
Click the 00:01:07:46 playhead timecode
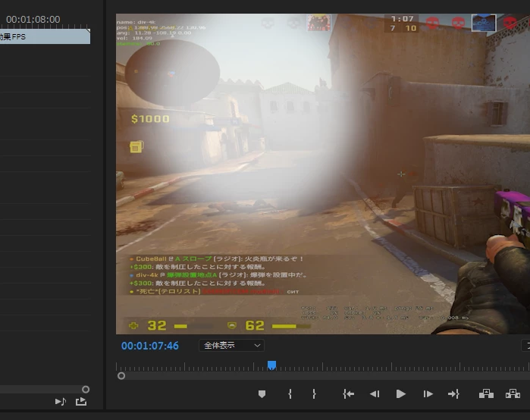149,346
